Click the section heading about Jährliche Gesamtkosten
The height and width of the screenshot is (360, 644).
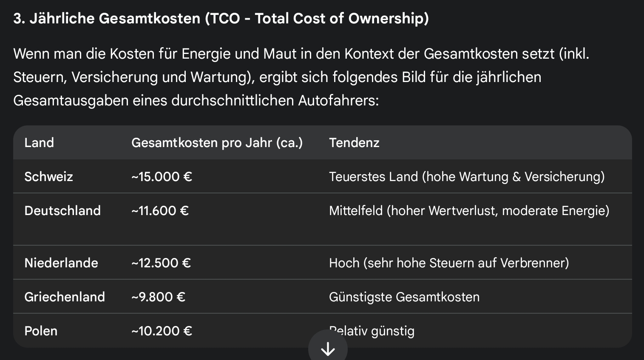click(x=221, y=19)
